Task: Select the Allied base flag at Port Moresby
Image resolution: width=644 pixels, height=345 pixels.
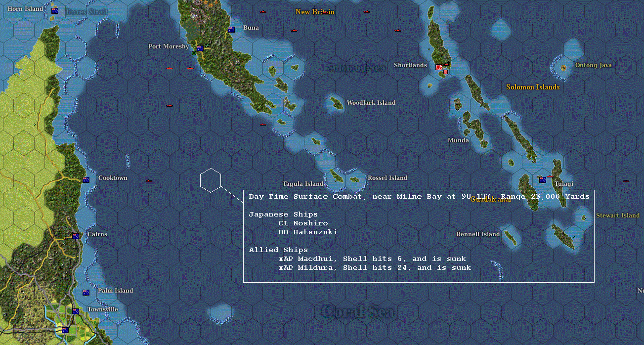Action: pos(199,48)
